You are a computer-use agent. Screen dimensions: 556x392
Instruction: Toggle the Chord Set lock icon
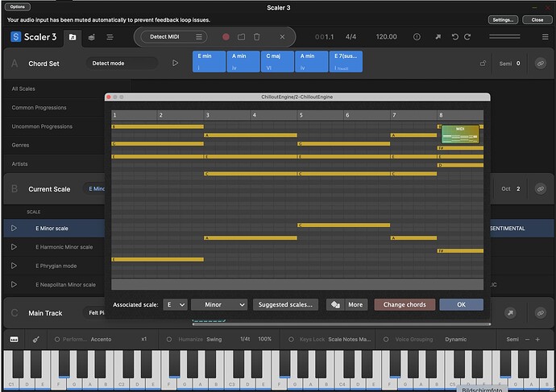coord(483,64)
